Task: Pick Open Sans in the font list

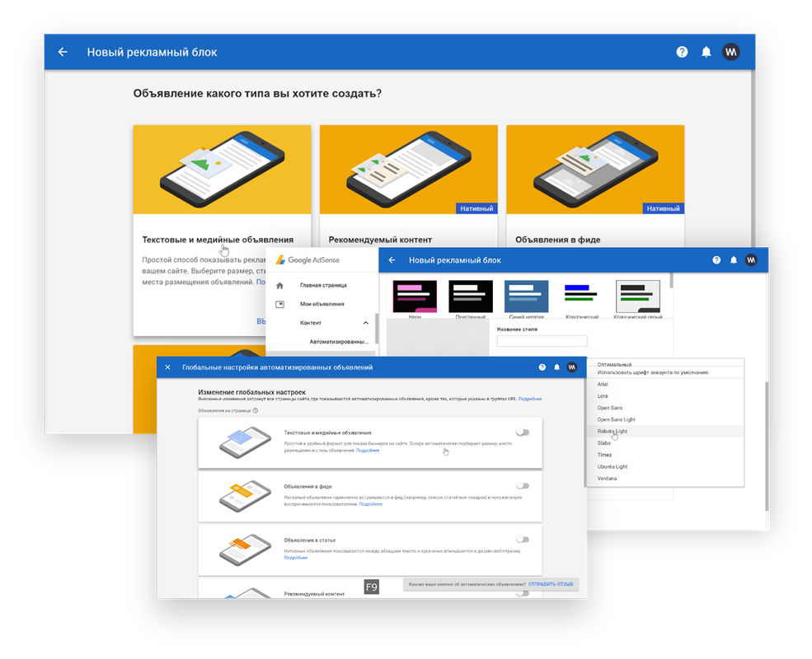Action: tap(609, 408)
